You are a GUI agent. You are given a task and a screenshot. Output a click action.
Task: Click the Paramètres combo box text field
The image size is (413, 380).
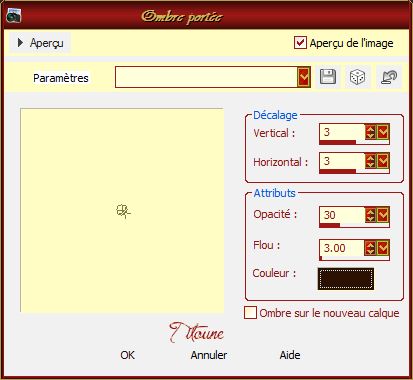[x=206, y=77]
